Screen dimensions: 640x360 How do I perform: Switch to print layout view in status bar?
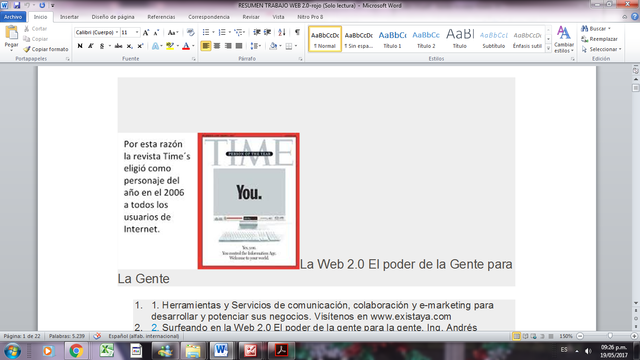coord(516,336)
